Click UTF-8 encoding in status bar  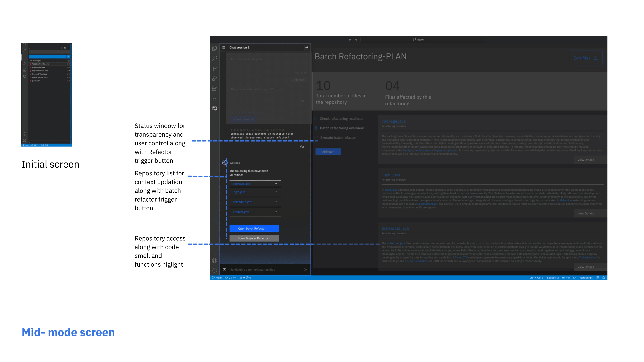(x=566, y=278)
